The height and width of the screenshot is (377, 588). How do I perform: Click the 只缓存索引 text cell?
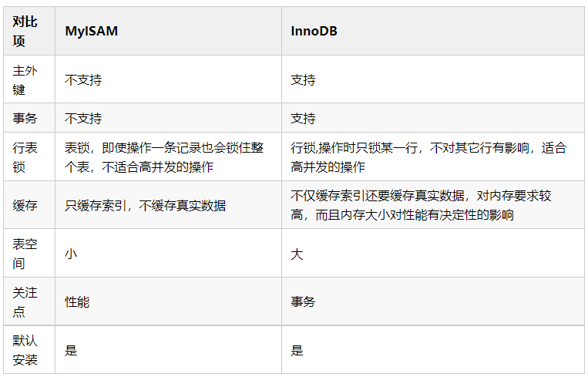point(145,206)
